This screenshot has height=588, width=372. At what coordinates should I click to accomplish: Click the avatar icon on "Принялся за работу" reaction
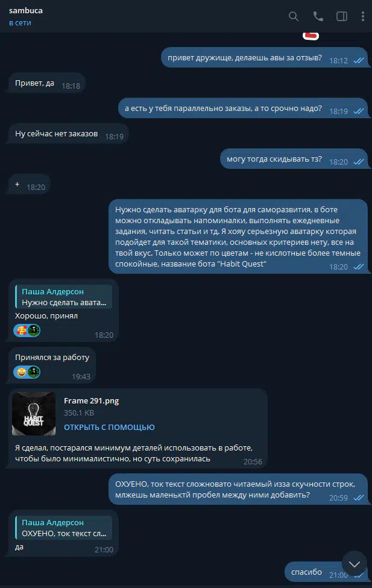click(34, 372)
